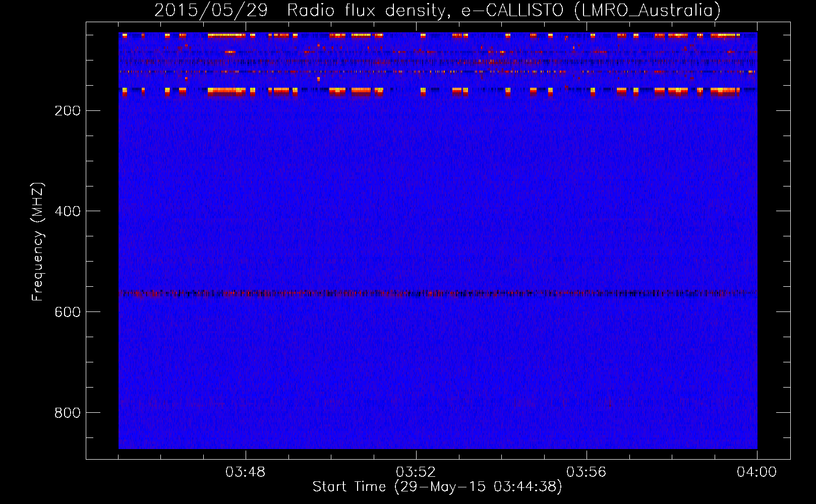
Task: Click the plot title "2015/05/29 Radio flux density, e-CALLISTO (LMRO_Australia)"
Action: tap(437, 10)
